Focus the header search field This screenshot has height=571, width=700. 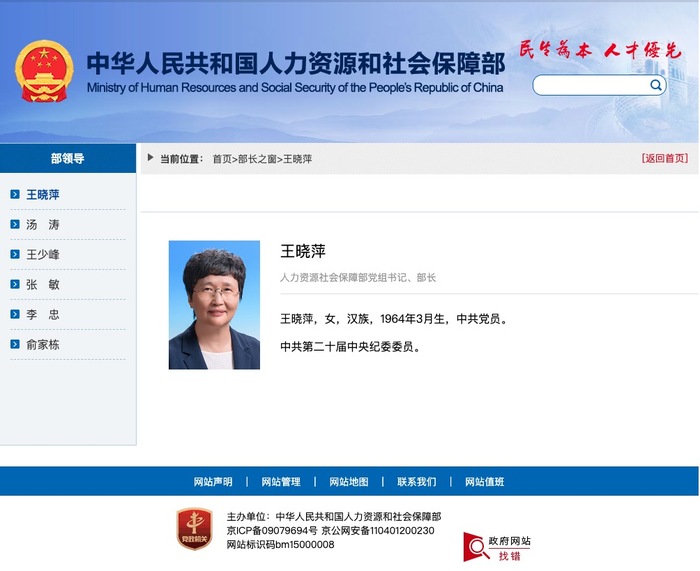599,85
